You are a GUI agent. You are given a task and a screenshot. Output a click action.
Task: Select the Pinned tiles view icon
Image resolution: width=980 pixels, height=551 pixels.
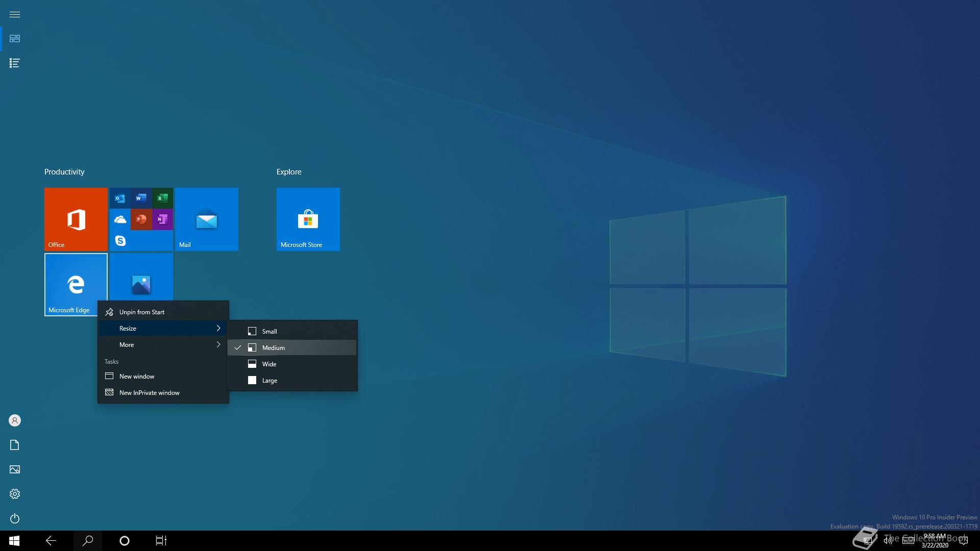coord(15,39)
